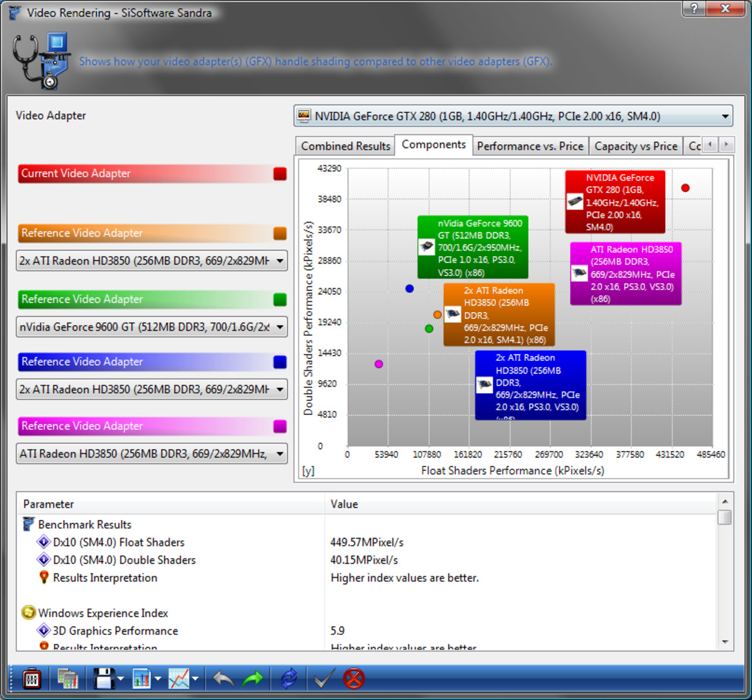The height and width of the screenshot is (700, 752).
Task: Click the save floppy disk icon
Action: tap(104, 679)
